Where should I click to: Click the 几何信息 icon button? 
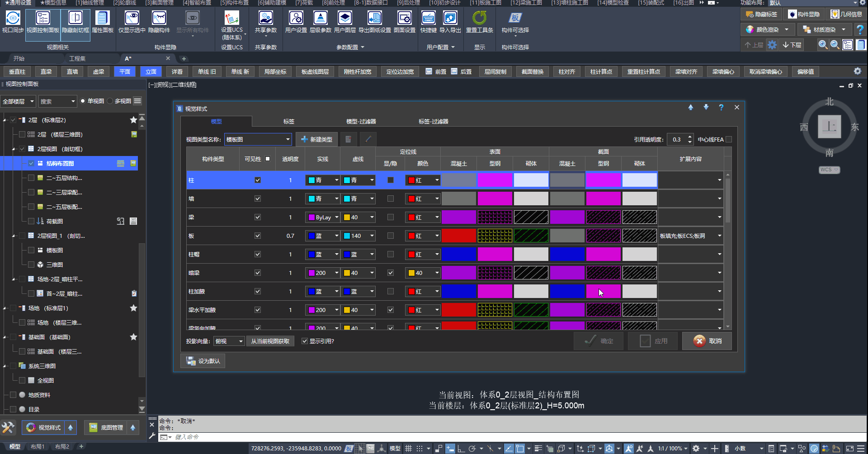[x=847, y=14]
